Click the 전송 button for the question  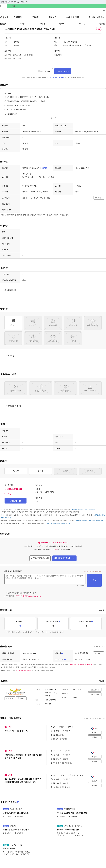pos(94,580)
